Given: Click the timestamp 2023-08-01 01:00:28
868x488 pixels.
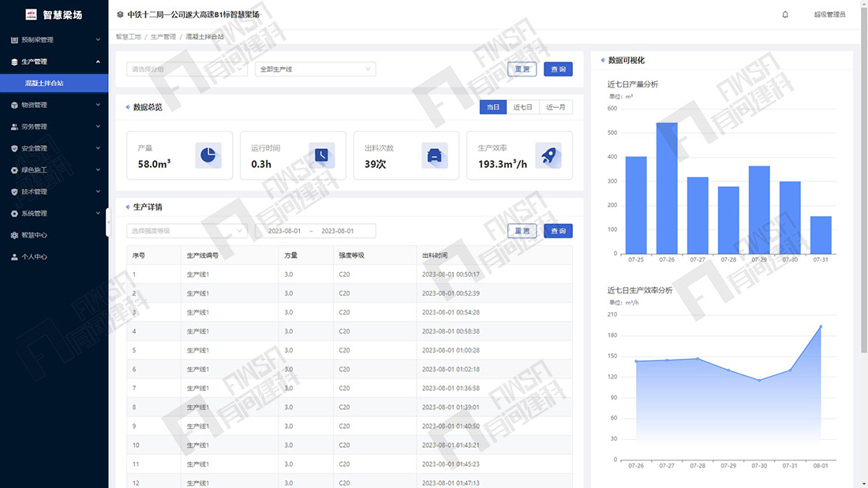Looking at the screenshot, I should coord(451,350).
